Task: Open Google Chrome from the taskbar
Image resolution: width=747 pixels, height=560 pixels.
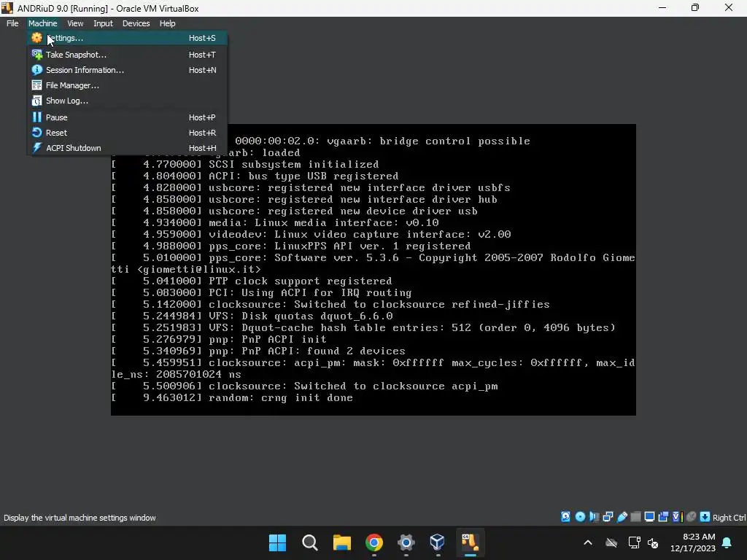Action: 374,542
